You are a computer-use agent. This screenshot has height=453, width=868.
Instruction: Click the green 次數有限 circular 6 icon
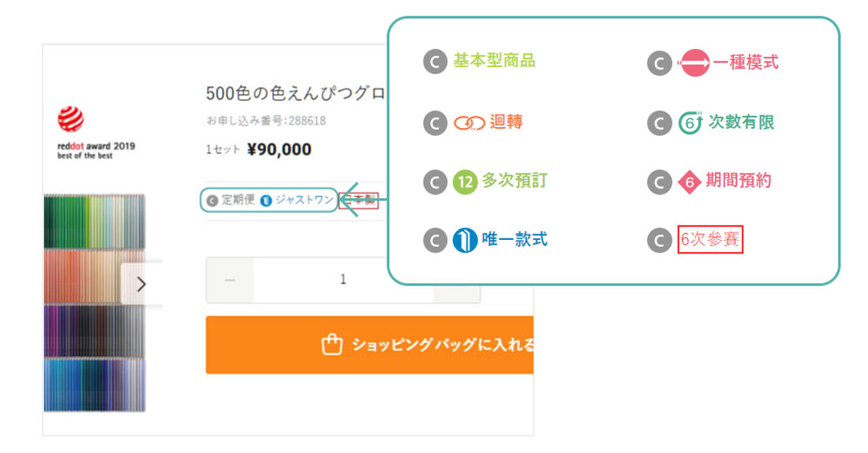tap(690, 123)
